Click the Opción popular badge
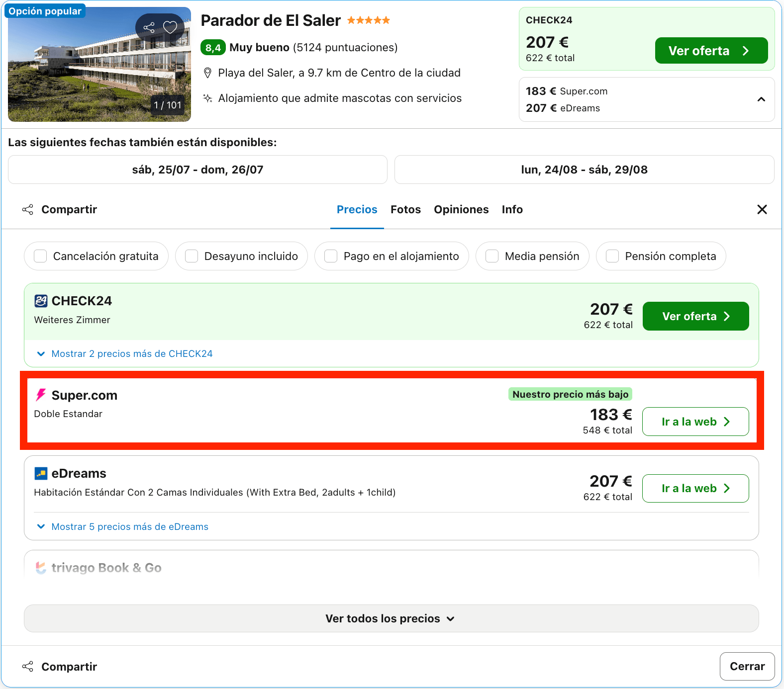 click(45, 11)
